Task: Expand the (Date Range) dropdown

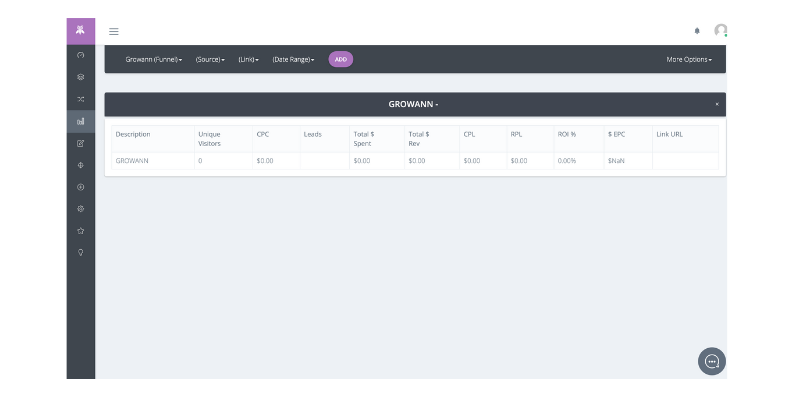Action: point(293,60)
